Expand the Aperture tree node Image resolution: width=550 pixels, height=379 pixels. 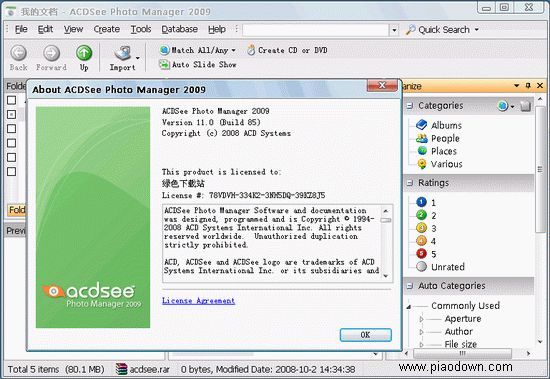coord(422,319)
